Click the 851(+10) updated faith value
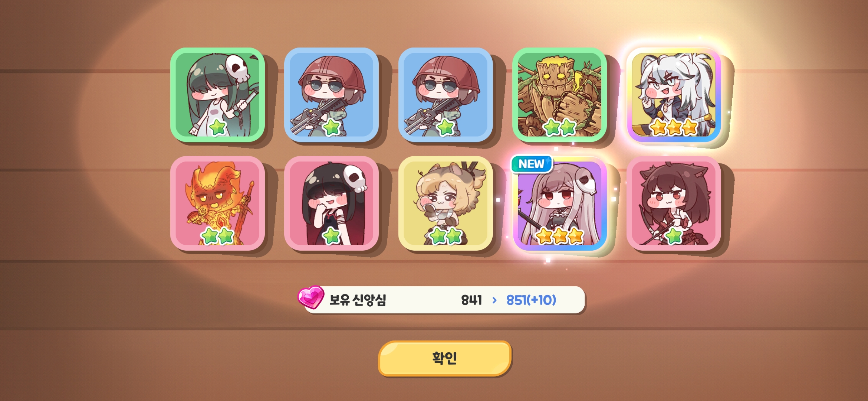Viewport: 868px width, 401px height. pyautogui.click(x=531, y=300)
